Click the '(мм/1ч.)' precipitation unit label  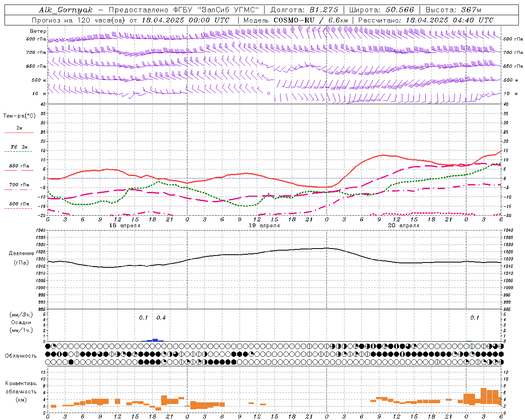(21, 330)
